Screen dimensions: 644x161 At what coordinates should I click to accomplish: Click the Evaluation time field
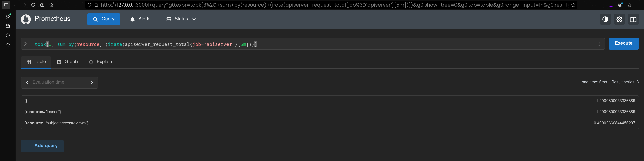(59, 82)
